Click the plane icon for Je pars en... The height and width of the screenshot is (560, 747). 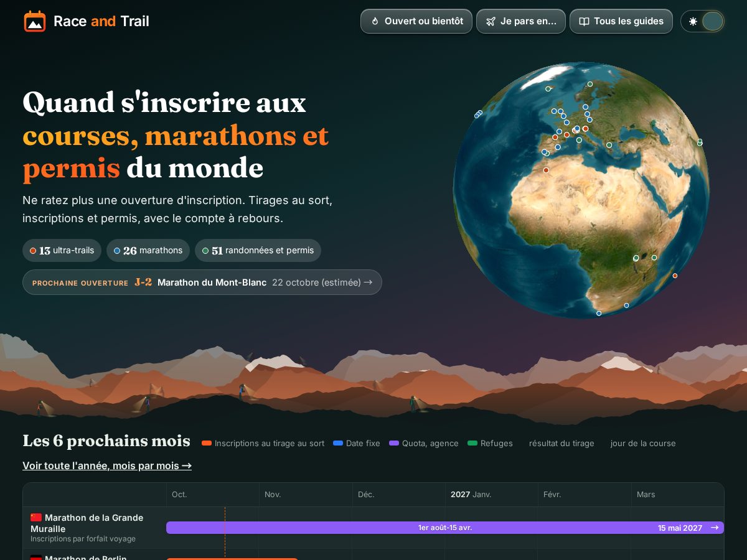coord(491,21)
